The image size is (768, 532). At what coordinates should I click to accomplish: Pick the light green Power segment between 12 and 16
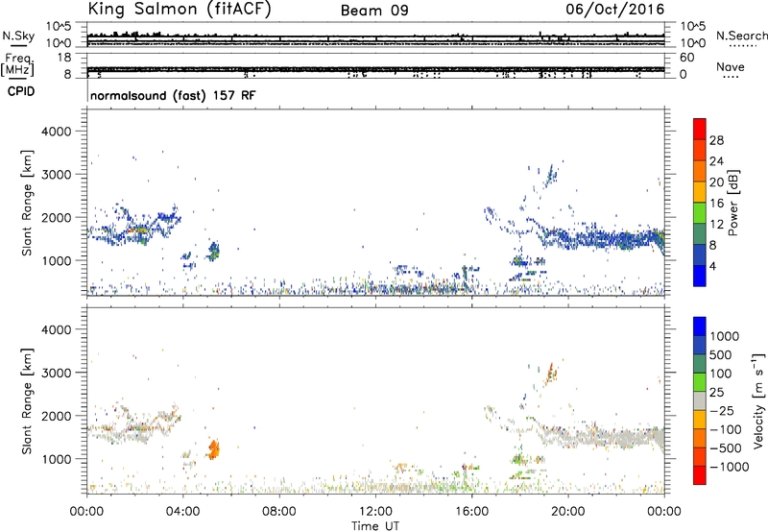coord(700,212)
